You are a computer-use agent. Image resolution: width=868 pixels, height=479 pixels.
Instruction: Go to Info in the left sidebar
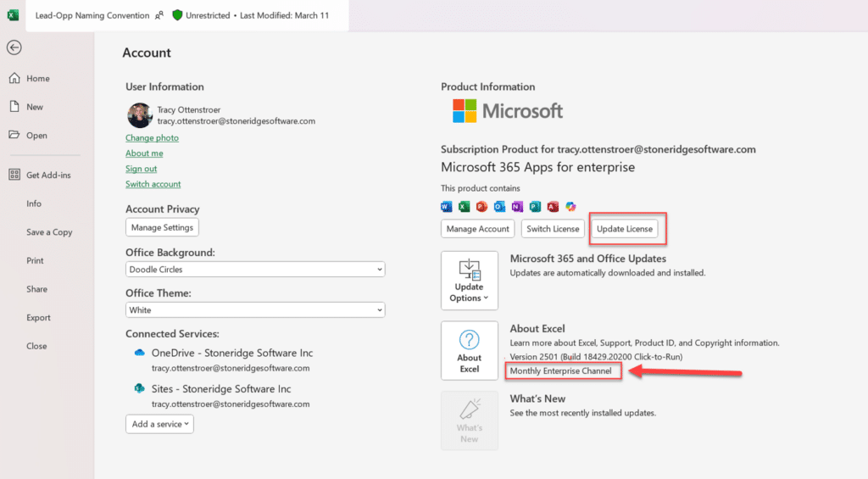34,203
